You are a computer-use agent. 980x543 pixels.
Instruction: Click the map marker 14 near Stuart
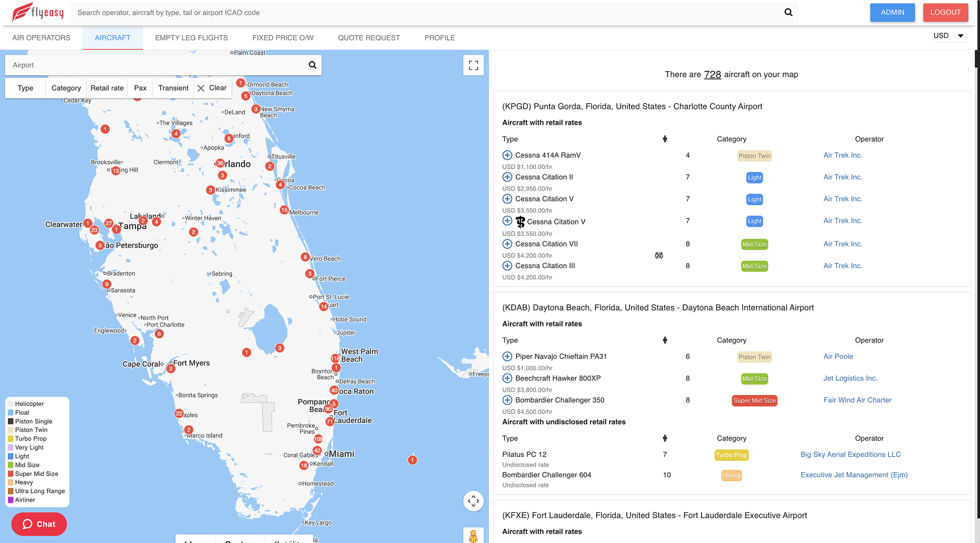coord(324,307)
